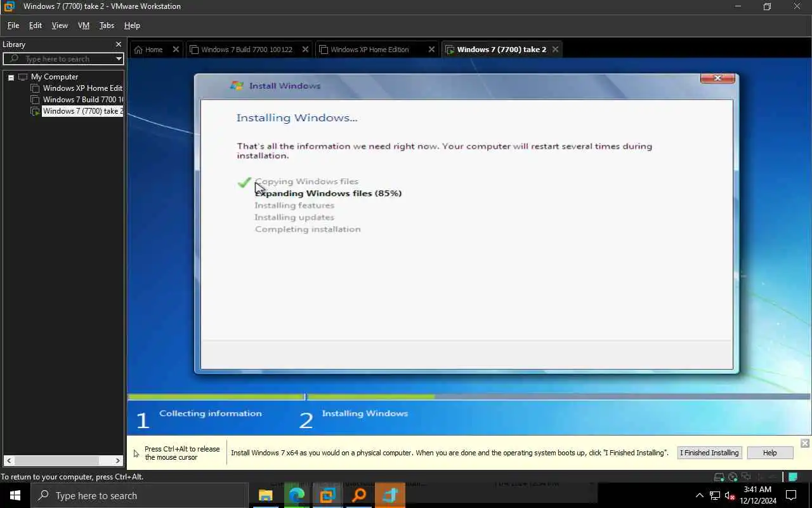
Task: Click the Home tab house icon
Action: point(138,50)
